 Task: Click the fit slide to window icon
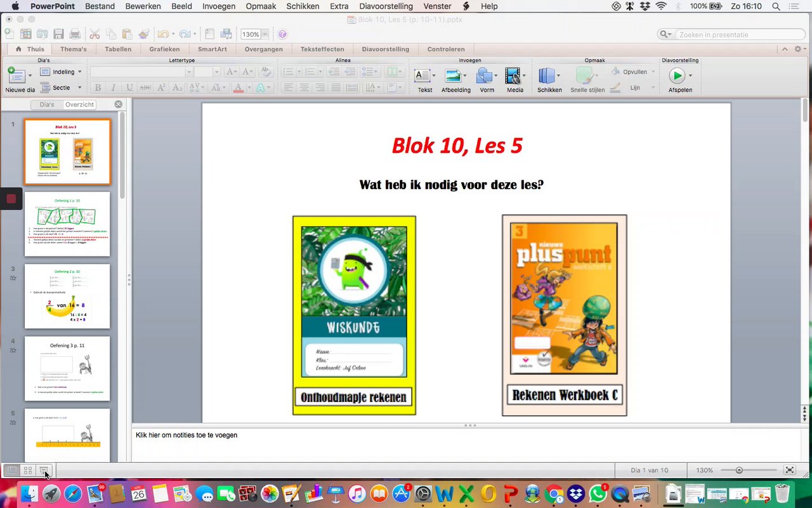[x=790, y=470]
